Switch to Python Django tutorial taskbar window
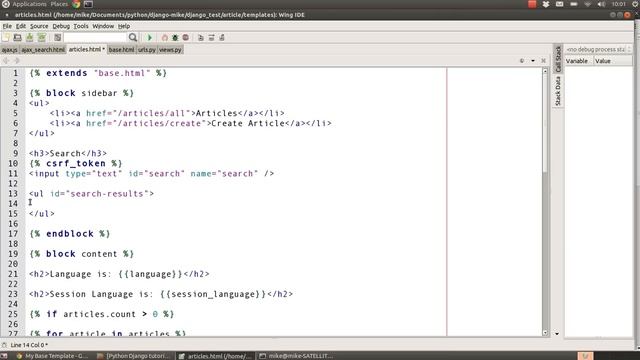The width and height of the screenshot is (640, 360). click(x=134, y=356)
